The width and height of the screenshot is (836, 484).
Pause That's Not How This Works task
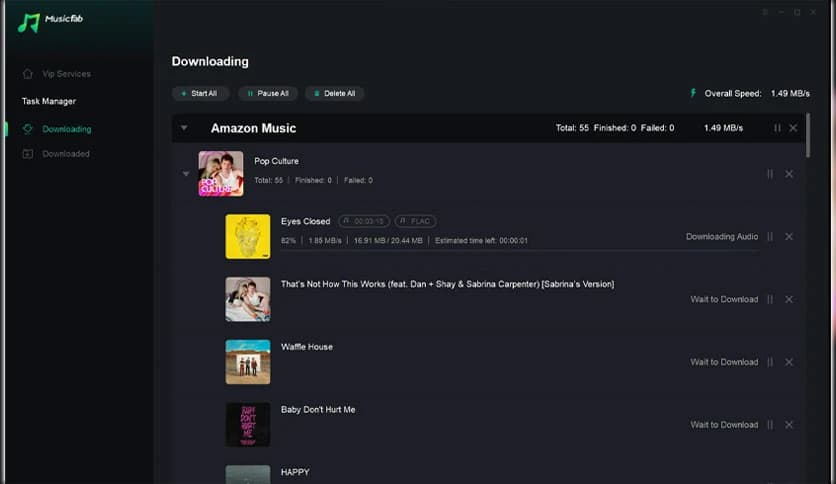[770, 300]
